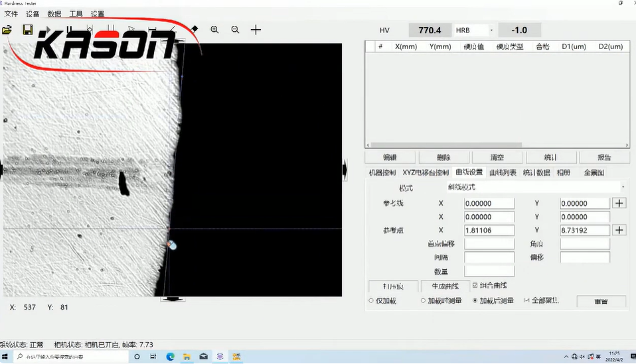Viewport: 636px width, 364px height.
Task: Click the 重置 button
Action: coord(601,301)
